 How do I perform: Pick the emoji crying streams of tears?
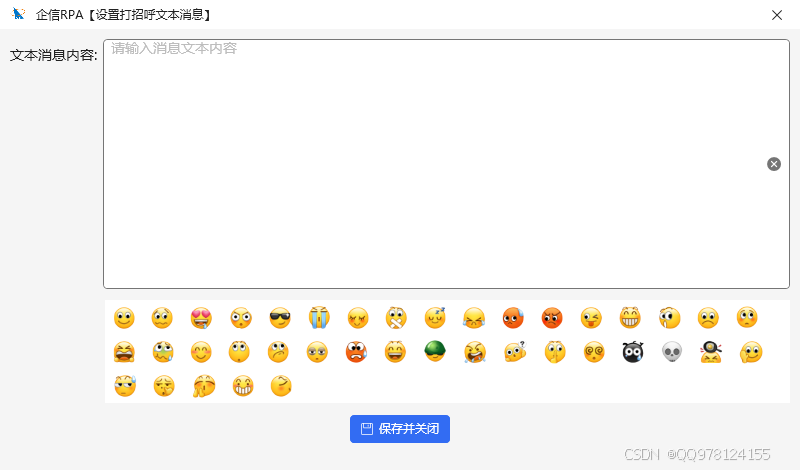319,318
